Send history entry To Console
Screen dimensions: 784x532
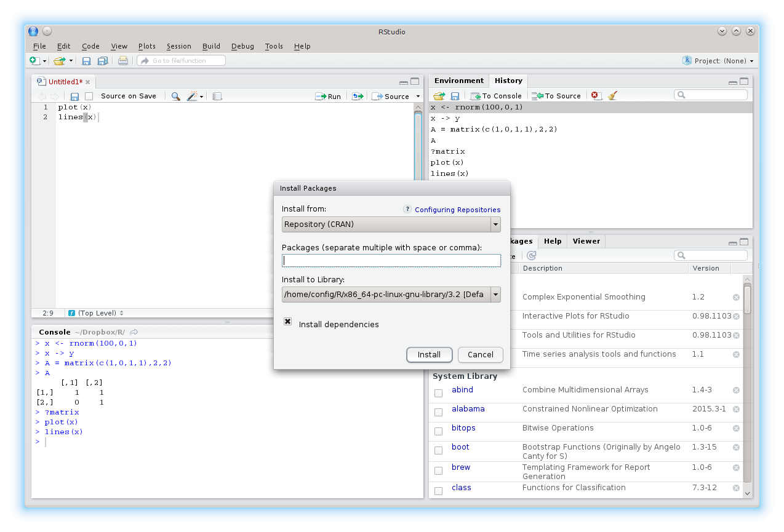496,95
